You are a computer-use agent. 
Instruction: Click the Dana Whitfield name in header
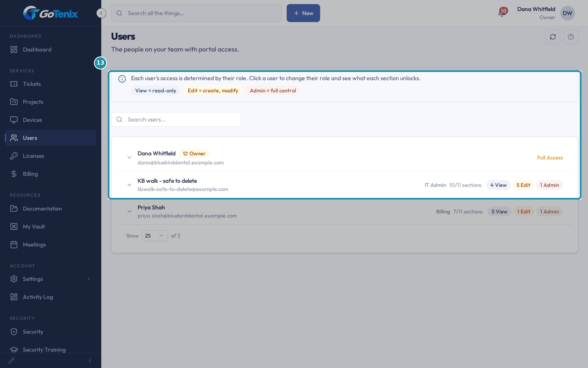536,9
